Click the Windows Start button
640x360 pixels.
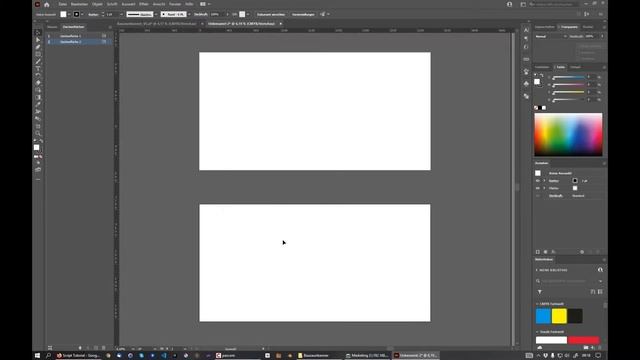pyautogui.click(x=37, y=356)
